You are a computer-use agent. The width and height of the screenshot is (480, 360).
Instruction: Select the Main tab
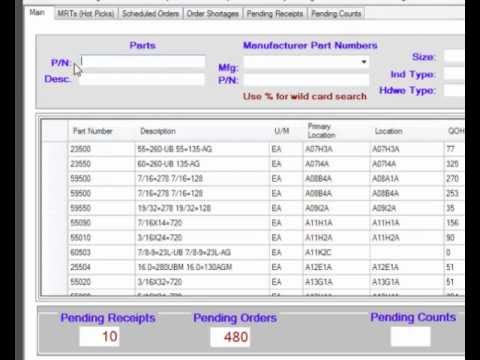37,13
